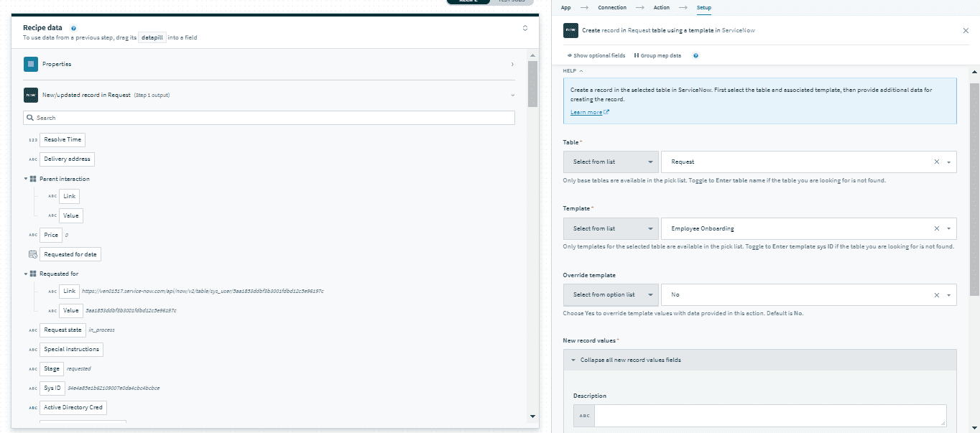Screen dimensions: 980x433
Task: Click the Description text field
Action: pyautogui.click(x=769, y=416)
